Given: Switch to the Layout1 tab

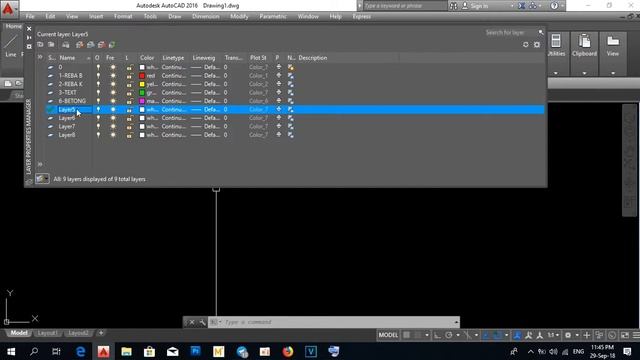Looking at the screenshot, I should pos(47,333).
